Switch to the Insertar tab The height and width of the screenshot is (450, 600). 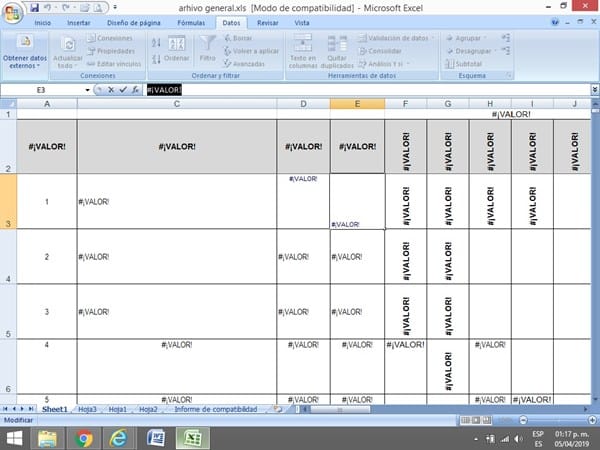click(79, 23)
